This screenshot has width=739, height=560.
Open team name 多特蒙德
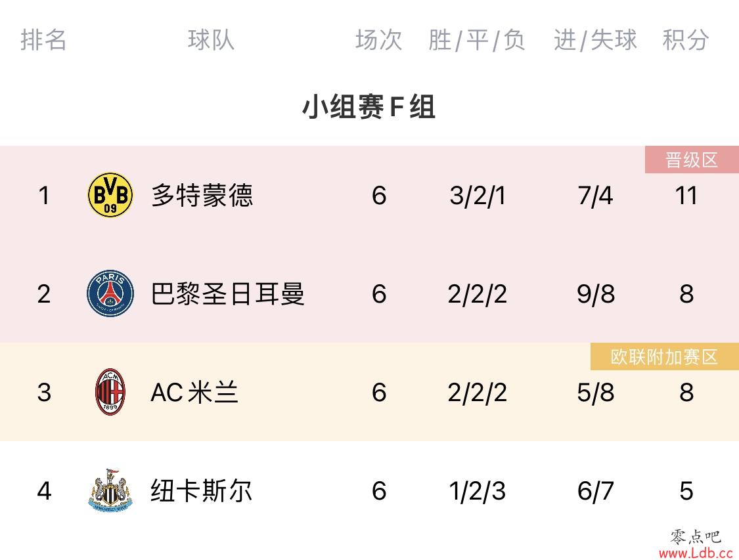202,195
